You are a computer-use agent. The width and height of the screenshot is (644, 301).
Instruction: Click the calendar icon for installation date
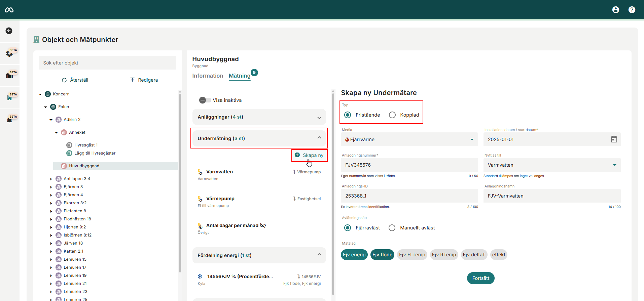[x=614, y=139]
